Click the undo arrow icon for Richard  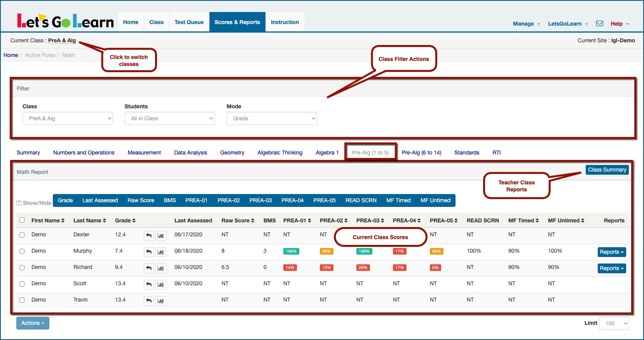click(149, 268)
